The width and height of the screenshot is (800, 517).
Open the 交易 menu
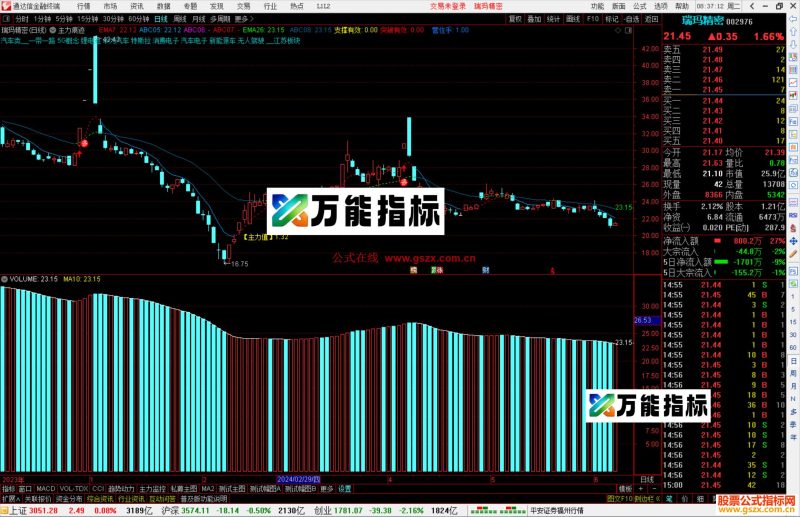243,6
